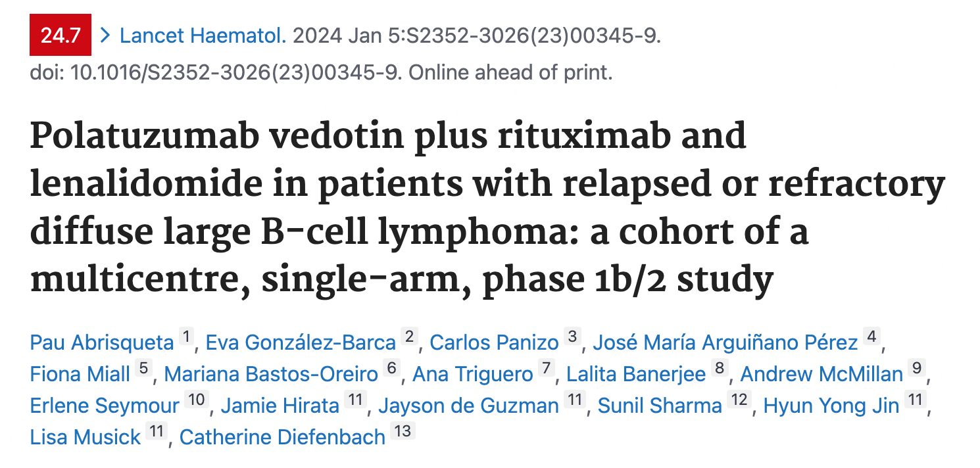
Task: Open author Mariana Bastos-Oreiro
Action: point(271,374)
